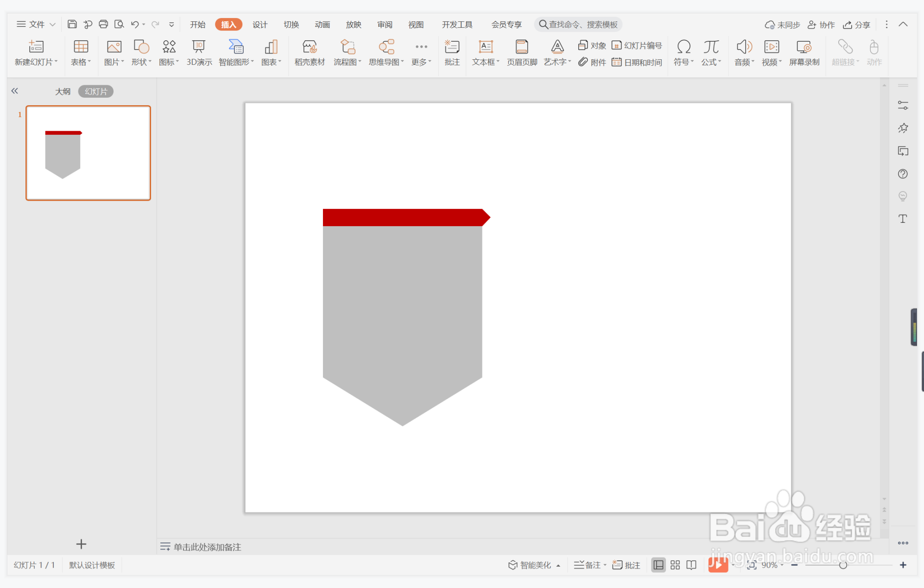Start slideshow with orange play button
Image resolution: width=924 pixels, height=588 pixels.
pyautogui.click(x=718, y=565)
